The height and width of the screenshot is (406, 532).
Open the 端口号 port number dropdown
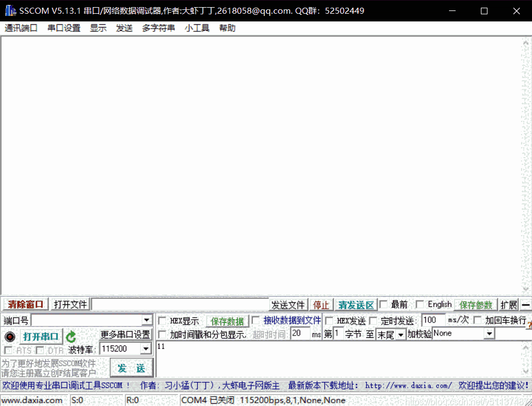pos(146,320)
